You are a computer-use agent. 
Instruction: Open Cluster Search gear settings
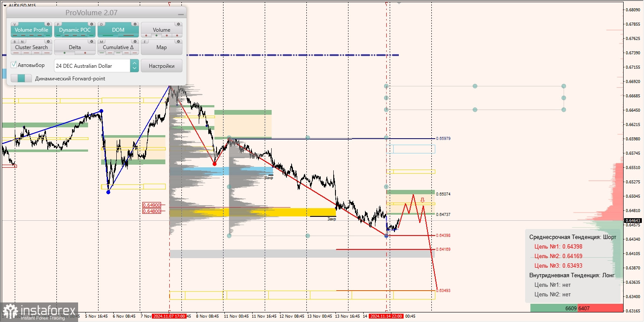pos(48,42)
